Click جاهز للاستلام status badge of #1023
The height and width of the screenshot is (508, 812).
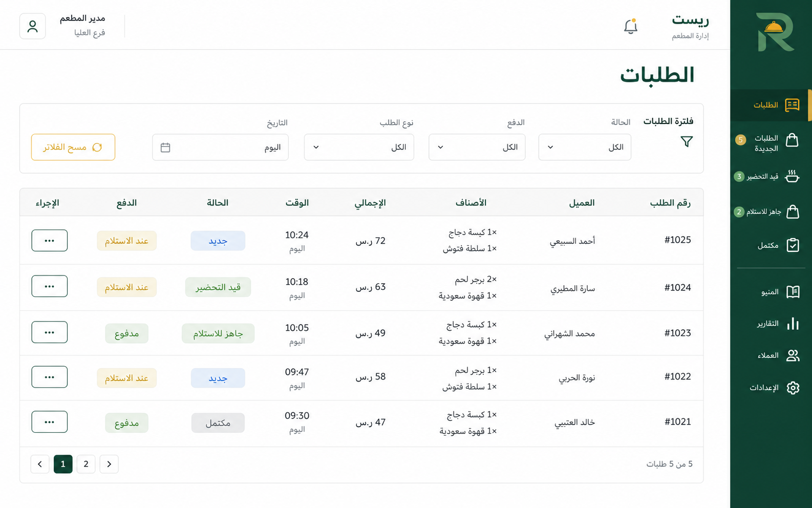(218, 333)
